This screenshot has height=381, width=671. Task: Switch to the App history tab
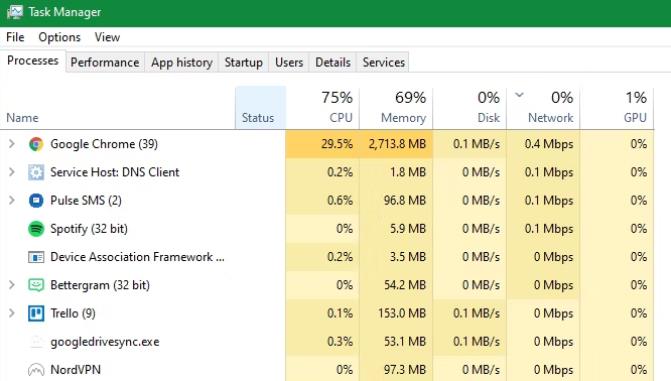coord(182,63)
